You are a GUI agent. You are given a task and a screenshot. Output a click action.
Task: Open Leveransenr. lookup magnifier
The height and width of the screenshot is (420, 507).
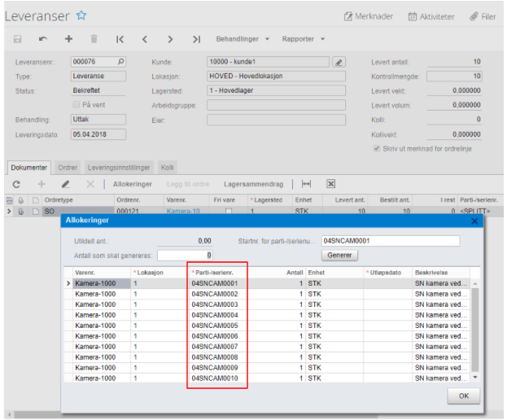[120, 61]
